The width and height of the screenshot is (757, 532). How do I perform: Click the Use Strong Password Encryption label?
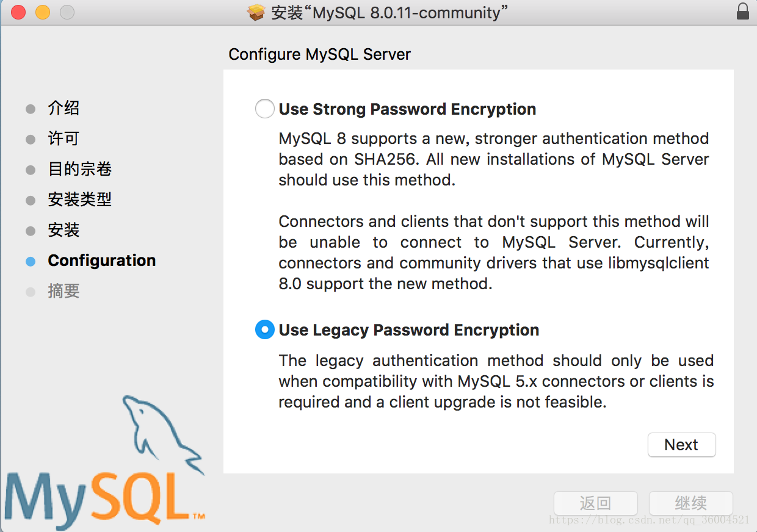(407, 109)
